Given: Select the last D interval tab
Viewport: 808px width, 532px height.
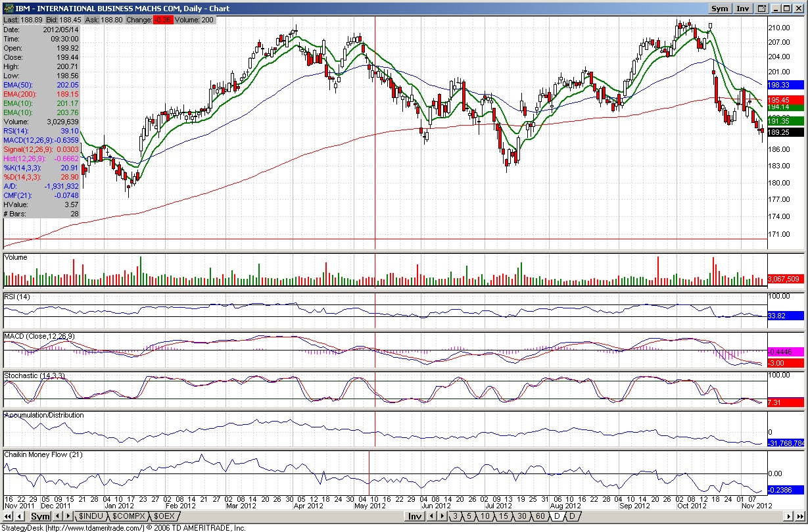Looking at the screenshot, I should tap(573, 516).
